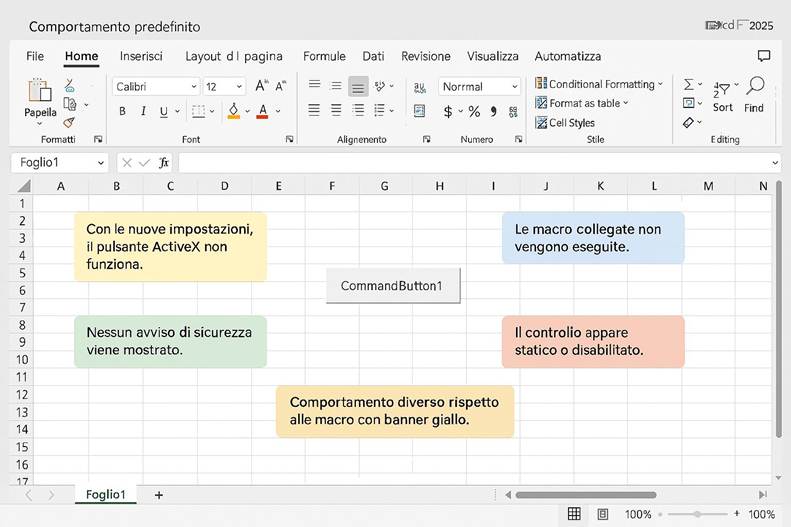Click the merge cells icon

419,110
